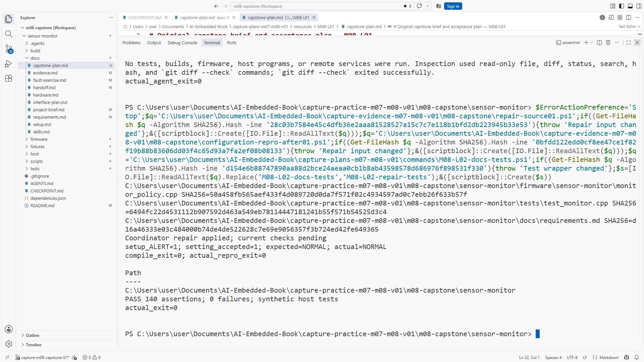Screen dimensions: 644x362
Task: Open evidence.md in the explorer
Action: coord(45,73)
